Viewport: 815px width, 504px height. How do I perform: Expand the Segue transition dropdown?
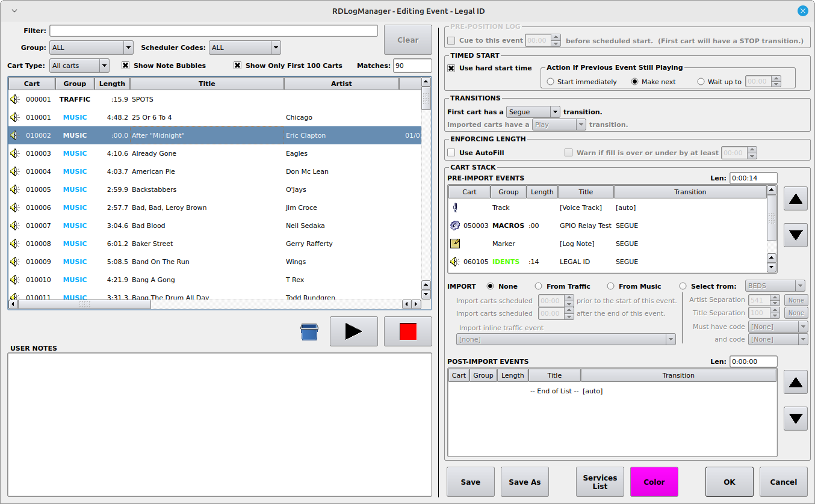coord(533,112)
